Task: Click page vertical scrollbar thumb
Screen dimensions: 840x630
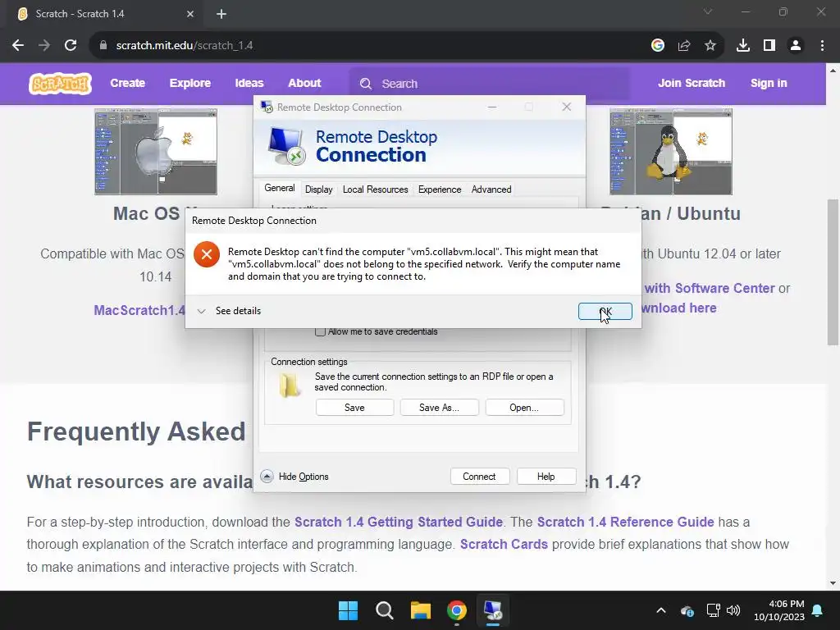Action: 833,272
